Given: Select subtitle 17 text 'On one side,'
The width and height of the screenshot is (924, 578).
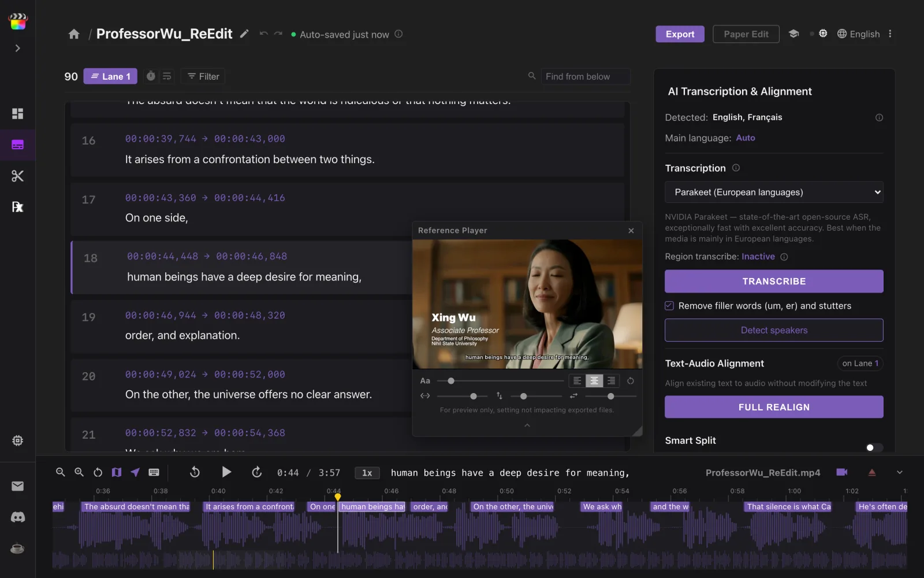Looking at the screenshot, I should [x=157, y=218].
